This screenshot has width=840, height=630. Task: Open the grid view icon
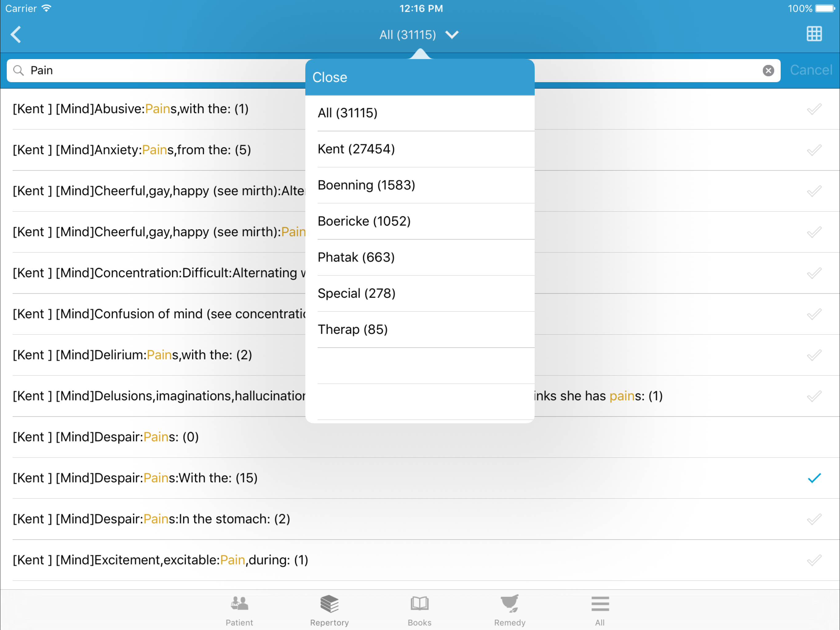point(814,34)
